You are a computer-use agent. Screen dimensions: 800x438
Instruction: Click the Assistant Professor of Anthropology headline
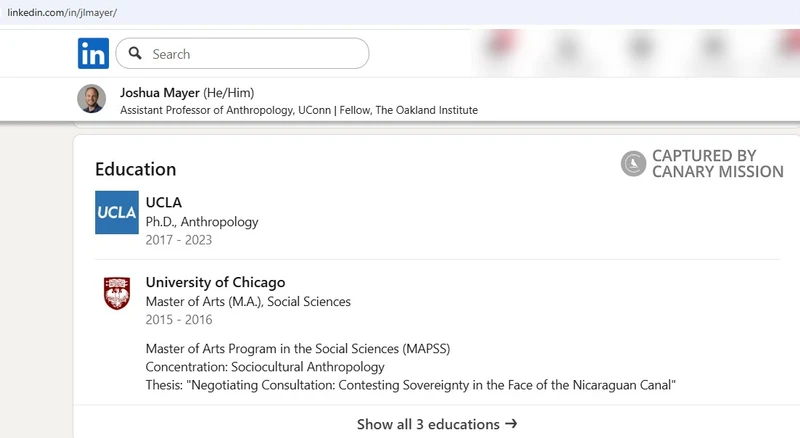[x=299, y=110]
